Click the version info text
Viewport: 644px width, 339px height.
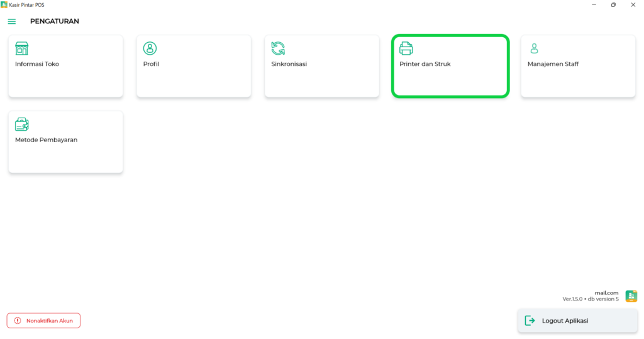tap(590, 299)
